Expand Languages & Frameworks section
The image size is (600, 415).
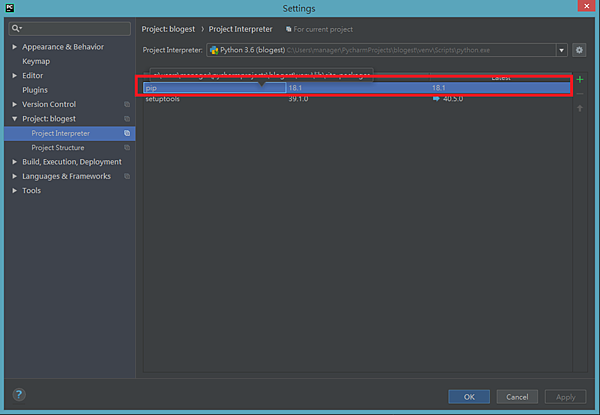click(x=15, y=176)
